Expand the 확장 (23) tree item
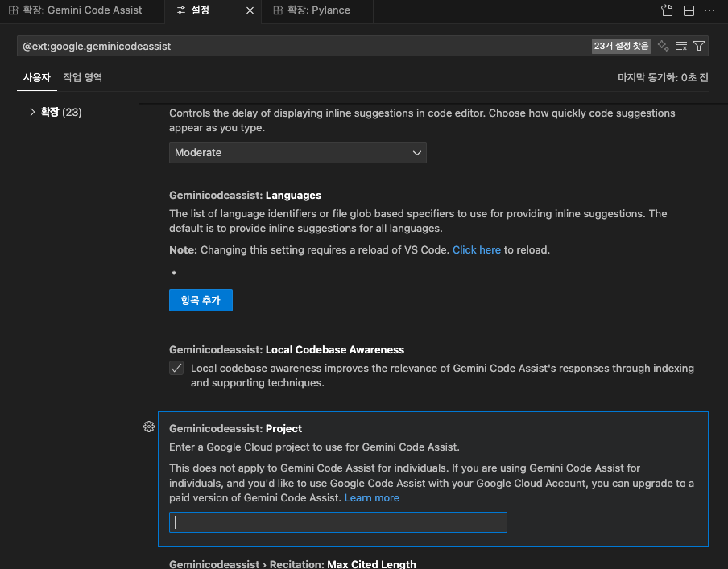Image resolution: width=728 pixels, height=569 pixels. pos(54,112)
